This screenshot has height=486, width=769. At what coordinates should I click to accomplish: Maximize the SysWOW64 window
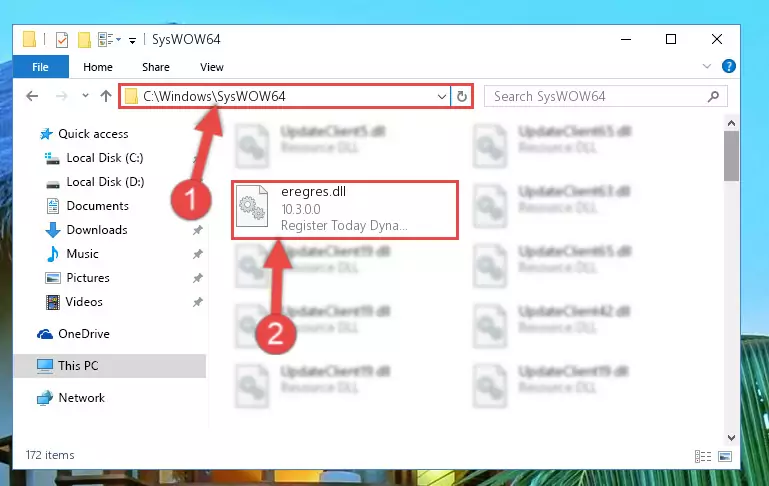pos(671,39)
